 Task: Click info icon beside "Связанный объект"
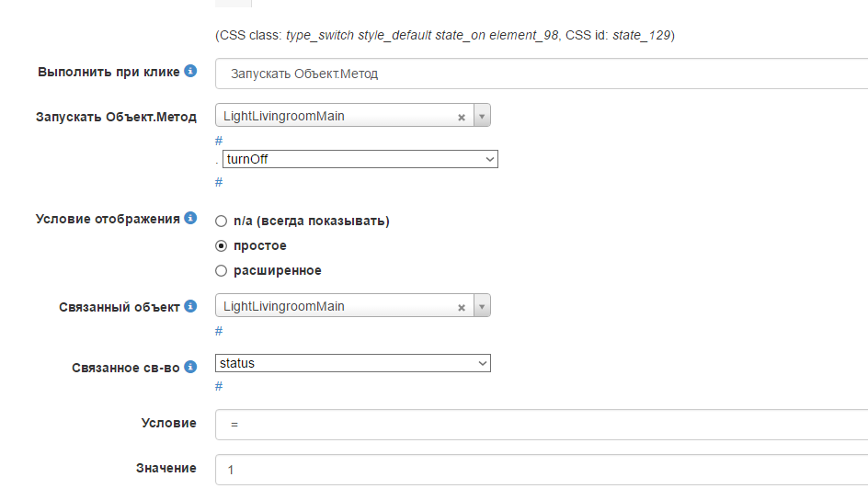pos(190,306)
